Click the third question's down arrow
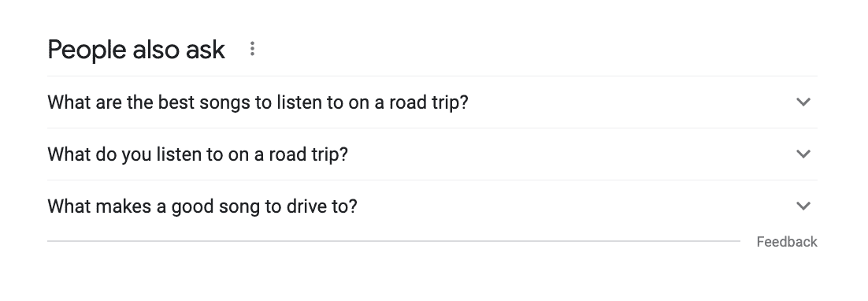 803,206
